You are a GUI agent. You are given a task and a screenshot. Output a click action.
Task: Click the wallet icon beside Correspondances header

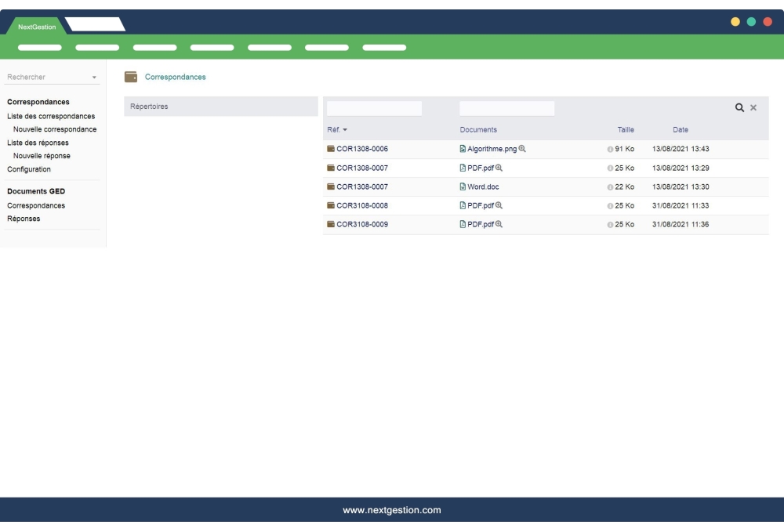[130, 77]
